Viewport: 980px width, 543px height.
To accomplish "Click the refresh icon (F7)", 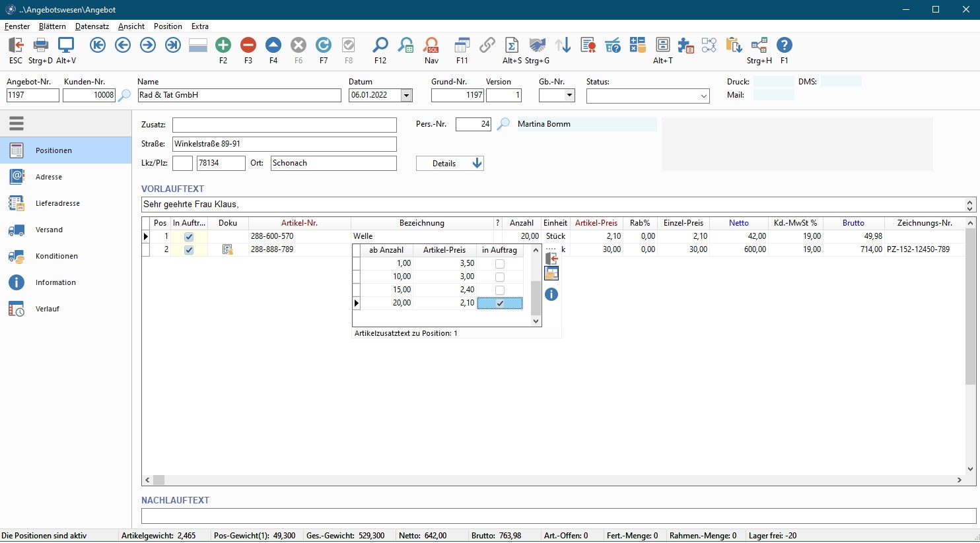I will pyautogui.click(x=324, y=46).
